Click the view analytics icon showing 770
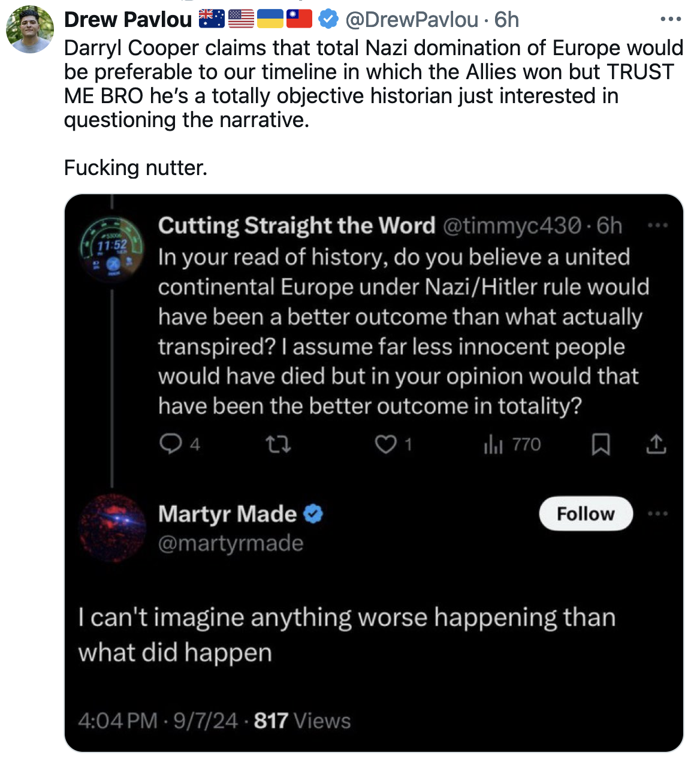This screenshot has height=765, width=700. [x=493, y=444]
